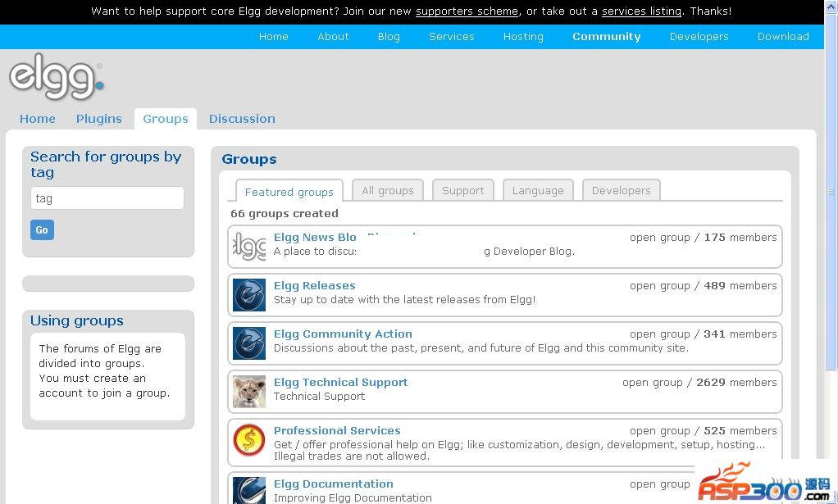The height and width of the screenshot is (504, 838).
Task: Click the '341 members' count text
Action: pyautogui.click(x=740, y=334)
